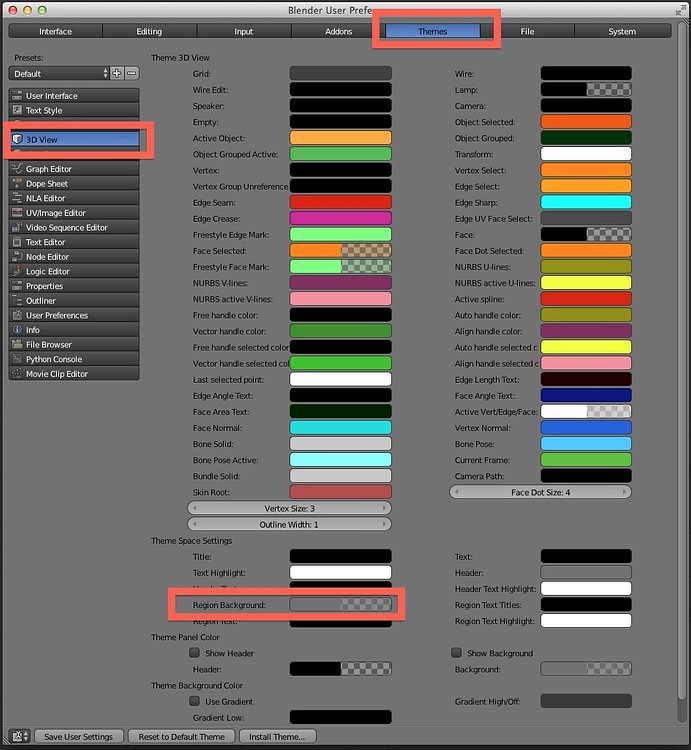Open the Transform white color swatch
Image resolution: width=691 pixels, height=750 pixels.
586,154
